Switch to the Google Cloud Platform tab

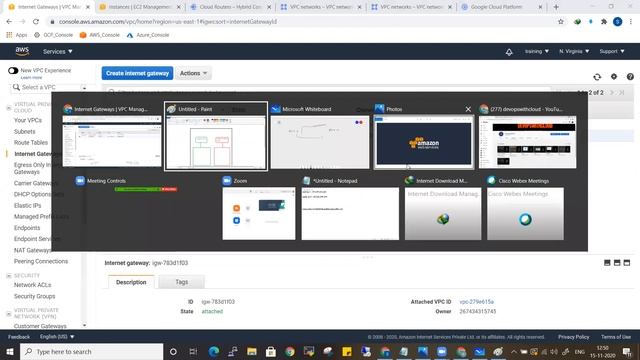point(502,7)
